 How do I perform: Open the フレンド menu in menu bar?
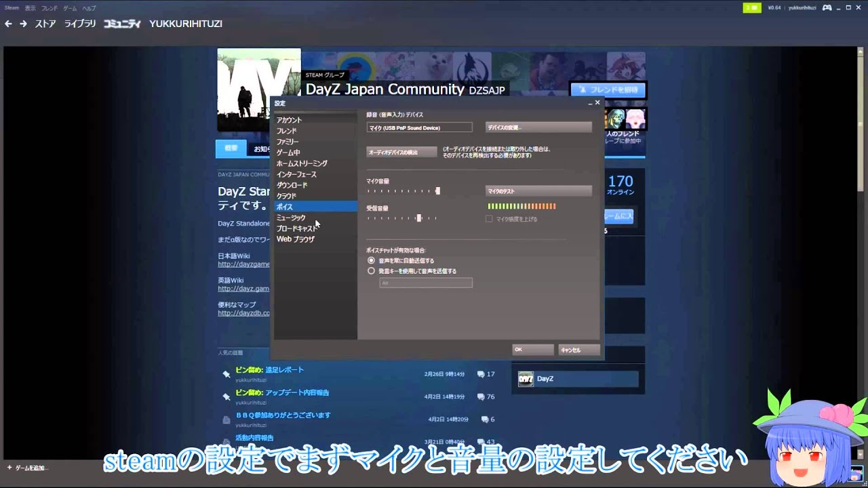tap(50, 8)
